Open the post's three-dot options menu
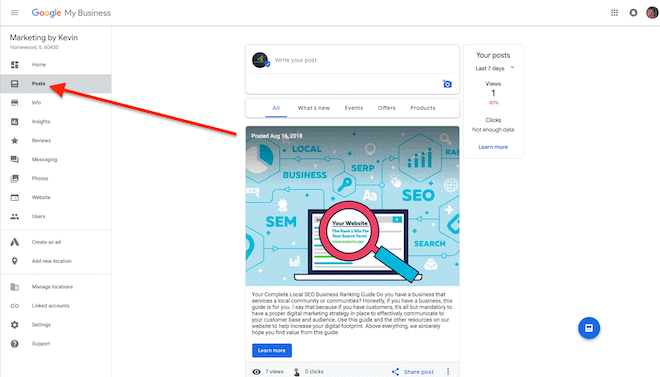This screenshot has width=660, height=377. coord(448,372)
